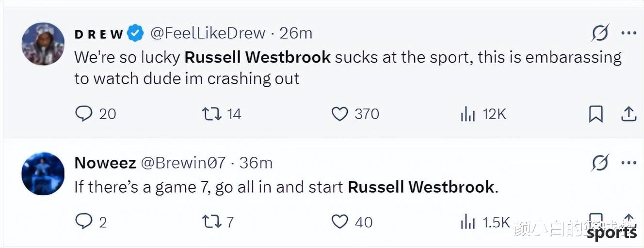Click Grok slashed-circle icon on DREW's tweet
644x248 pixels.
click(600, 33)
